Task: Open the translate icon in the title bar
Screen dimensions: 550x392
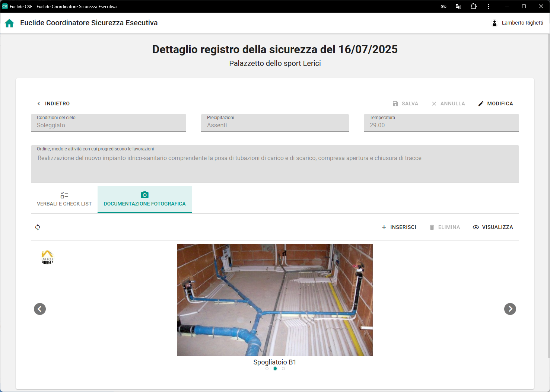Action: 458,6
